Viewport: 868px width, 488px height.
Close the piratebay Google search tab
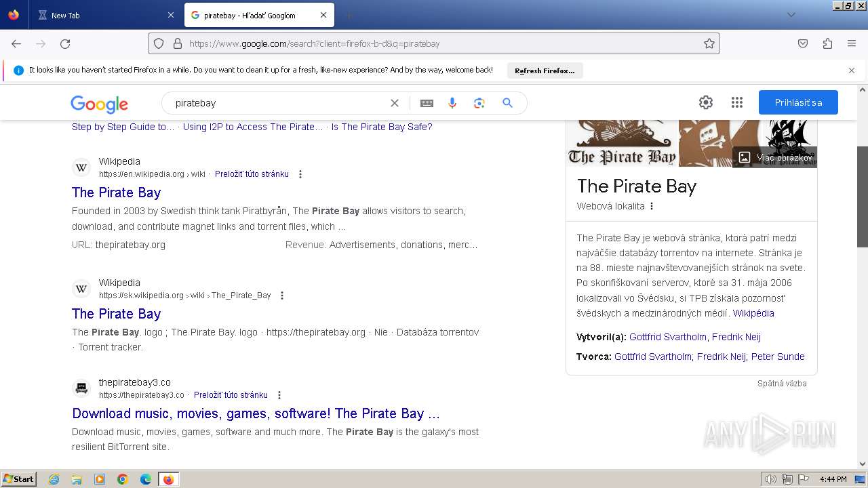323,15
